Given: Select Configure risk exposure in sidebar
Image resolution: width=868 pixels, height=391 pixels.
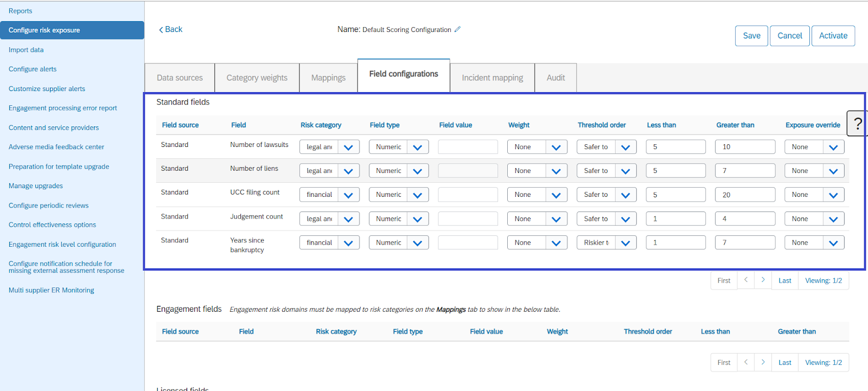Looking at the screenshot, I should coord(72,30).
